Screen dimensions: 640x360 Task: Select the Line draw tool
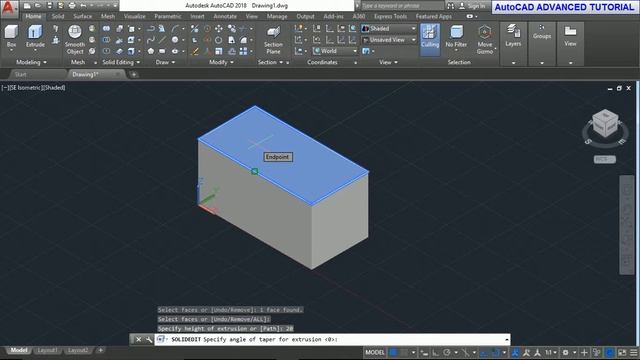point(162,40)
